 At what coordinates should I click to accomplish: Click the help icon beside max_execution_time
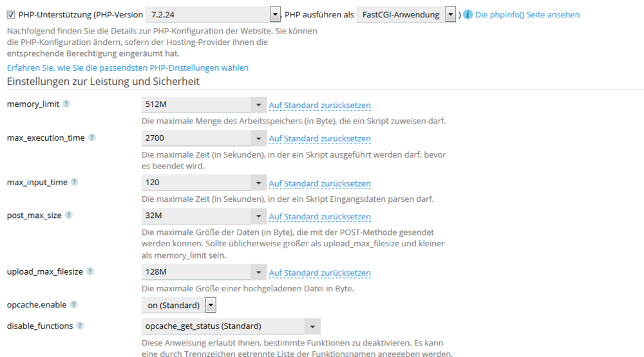91,138
